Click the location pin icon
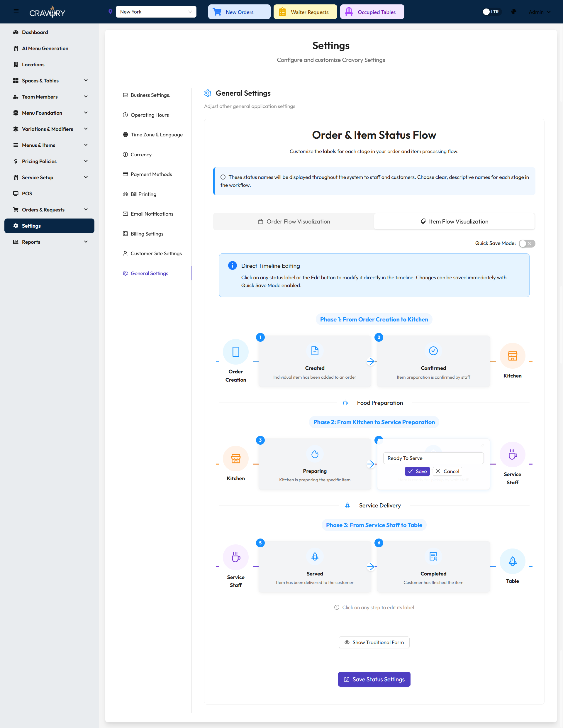Image resolution: width=563 pixels, height=728 pixels. [x=110, y=12]
